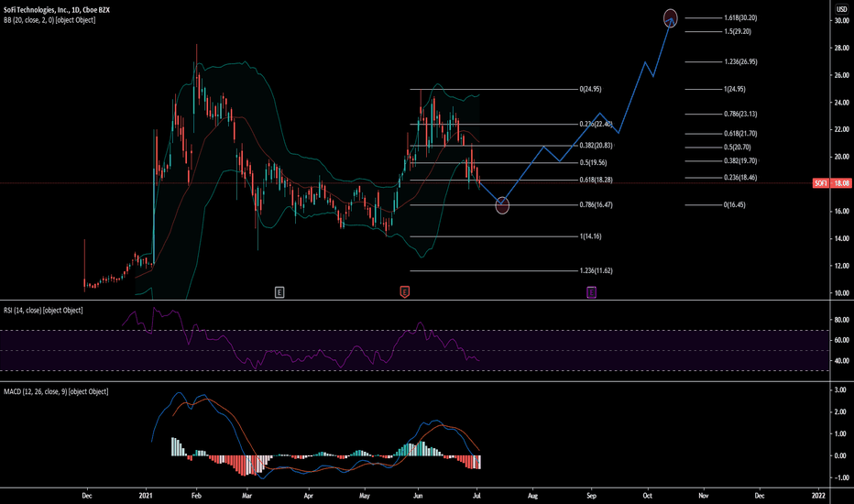Click the extension label 0(16.45)
Screen dimensions: 854x504
pos(735,205)
